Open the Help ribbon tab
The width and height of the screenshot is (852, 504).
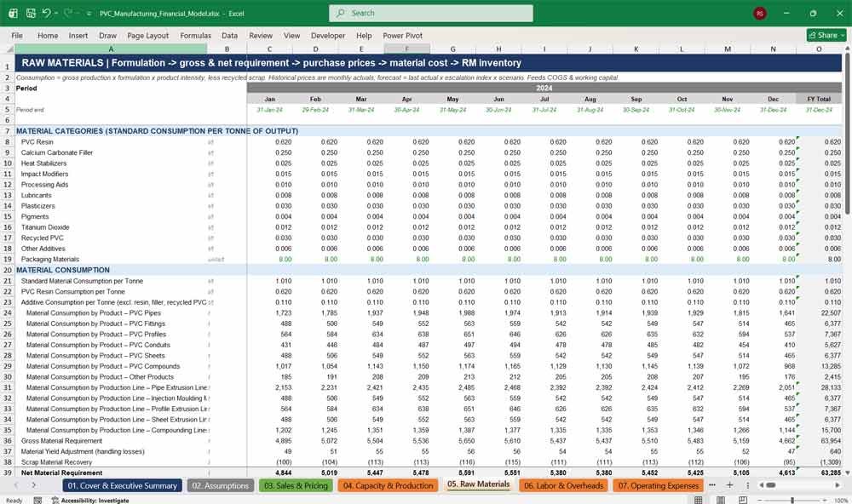click(364, 35)
